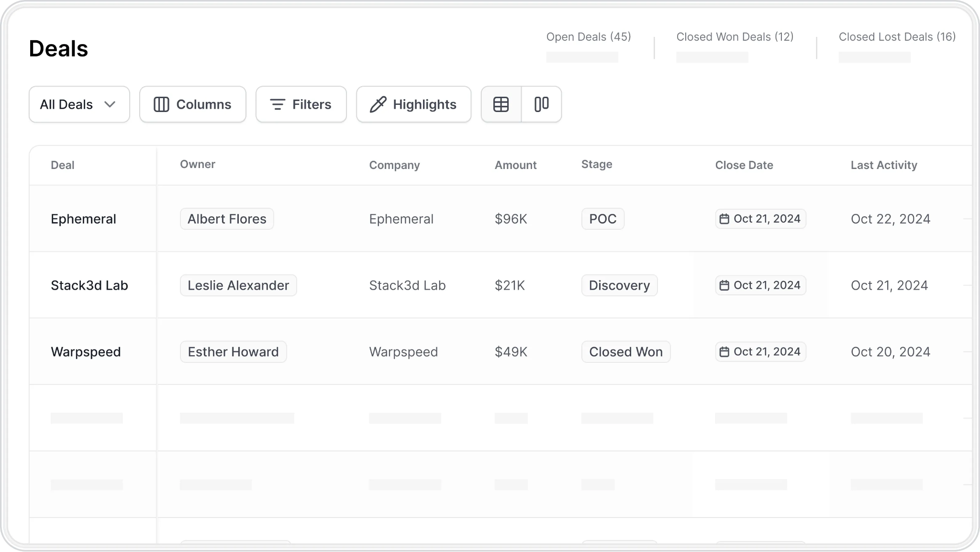Click calendar icon in Warpspeed close date
Viewport: 980px width, 552px height.
724,352
